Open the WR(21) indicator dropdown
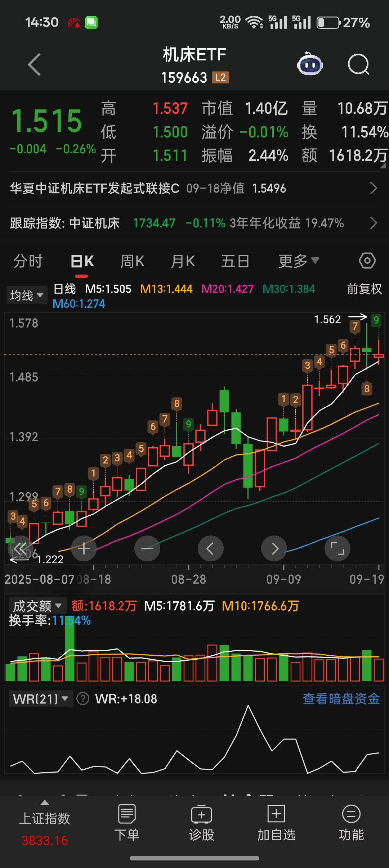389x868 pixels. [x=41, y=699]
